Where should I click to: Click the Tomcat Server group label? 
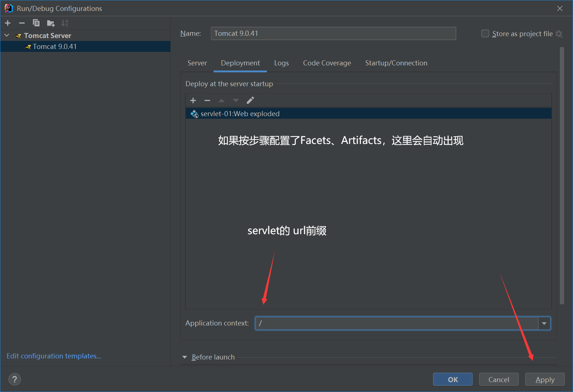tap(48, 35)
